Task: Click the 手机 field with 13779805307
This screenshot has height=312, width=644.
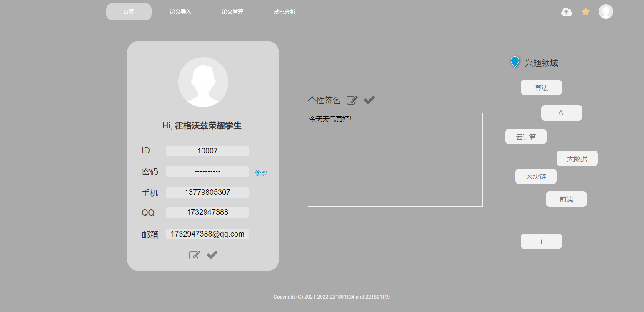Action: (207, 192)
